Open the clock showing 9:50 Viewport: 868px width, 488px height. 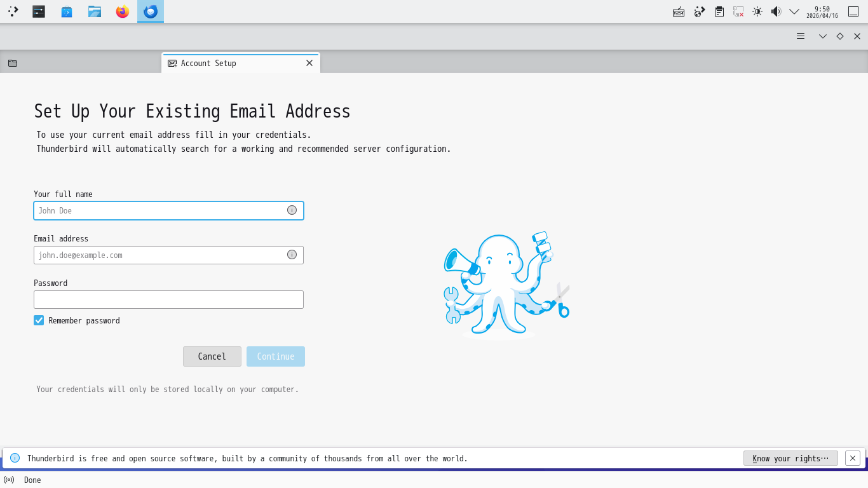(x=822, y=11)
